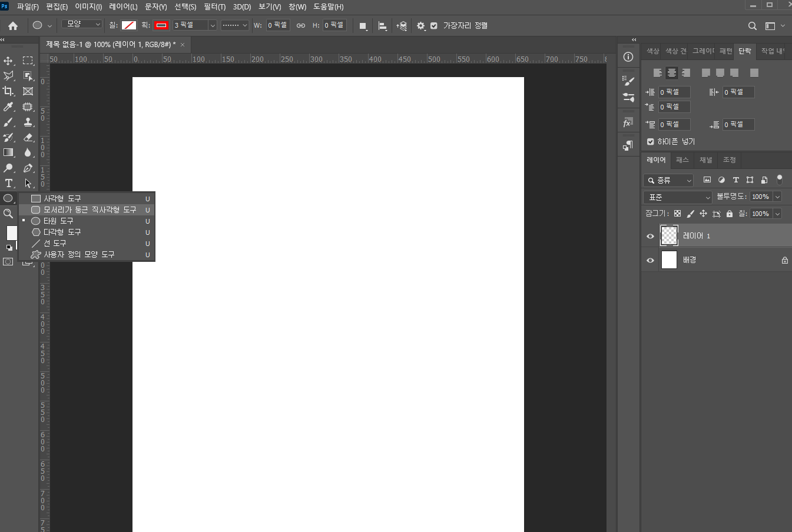Image resolution: width=792 pixels, height=532 pixels.
Task: Open the Brush settings panel icon
Action: 628,81
